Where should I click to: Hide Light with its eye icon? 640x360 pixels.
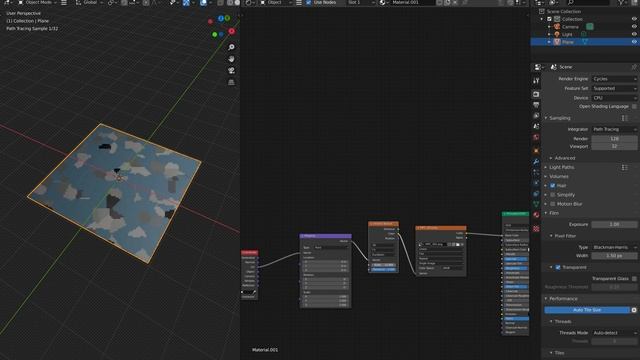(634, 34)
